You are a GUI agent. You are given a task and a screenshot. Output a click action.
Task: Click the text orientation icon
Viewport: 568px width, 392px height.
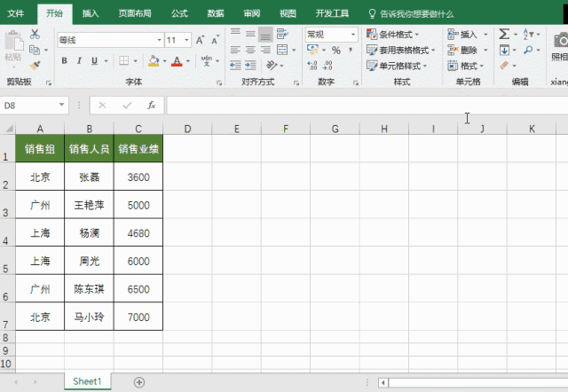click(272, 65)
